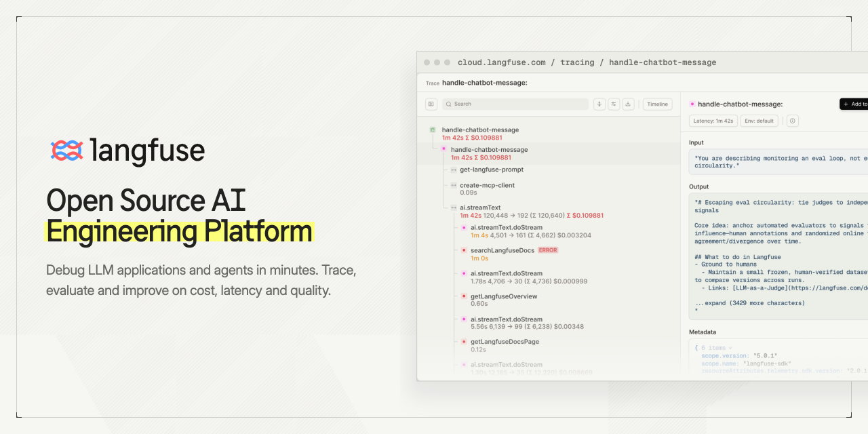This screenshot has width=868, height=434.
Task: Click the 'Input' section label
Action: pyautogui.click(x=696, y=142)
